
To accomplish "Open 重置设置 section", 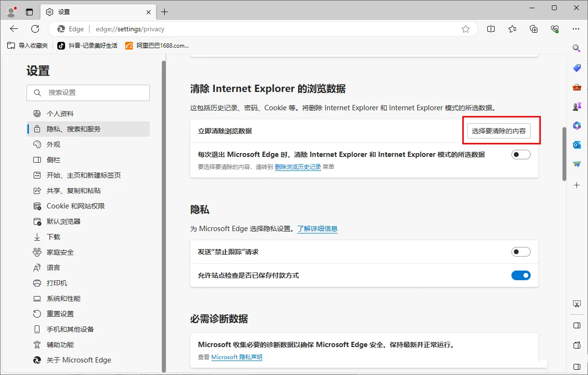I will coord(88,314).
